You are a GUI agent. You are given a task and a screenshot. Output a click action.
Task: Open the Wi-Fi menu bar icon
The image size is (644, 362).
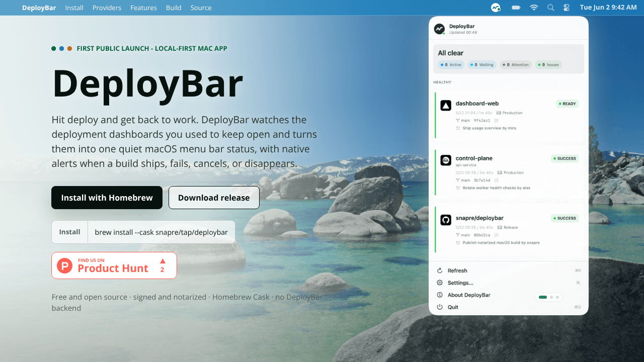(x=534, y=8)
